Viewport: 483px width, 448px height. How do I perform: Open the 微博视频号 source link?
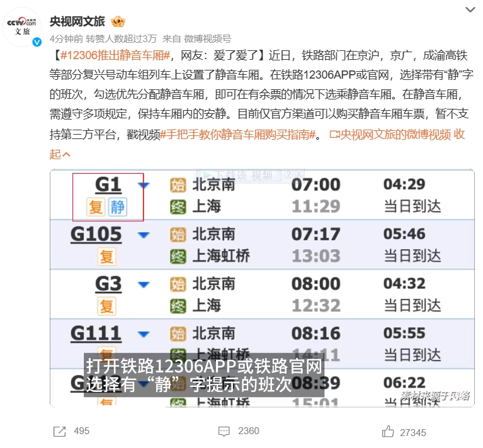pyautogui.click(x=208, y=39)
